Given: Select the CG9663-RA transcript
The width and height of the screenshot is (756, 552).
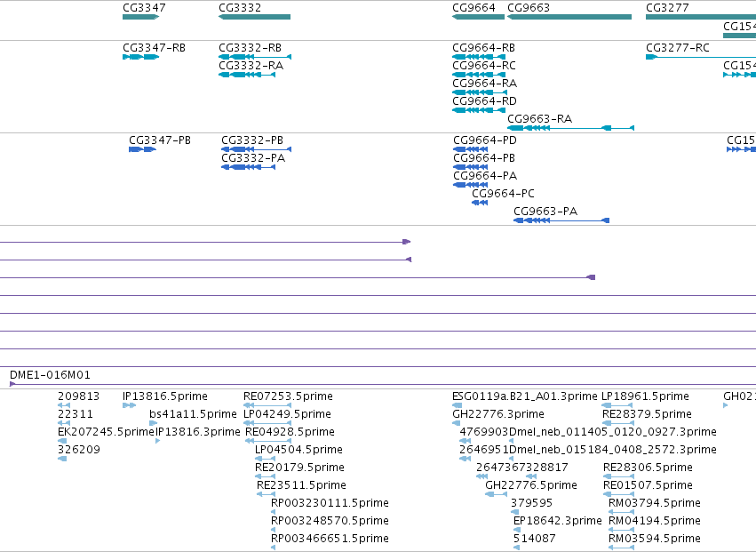Looking at the screenshot, I should pos(571,128).
